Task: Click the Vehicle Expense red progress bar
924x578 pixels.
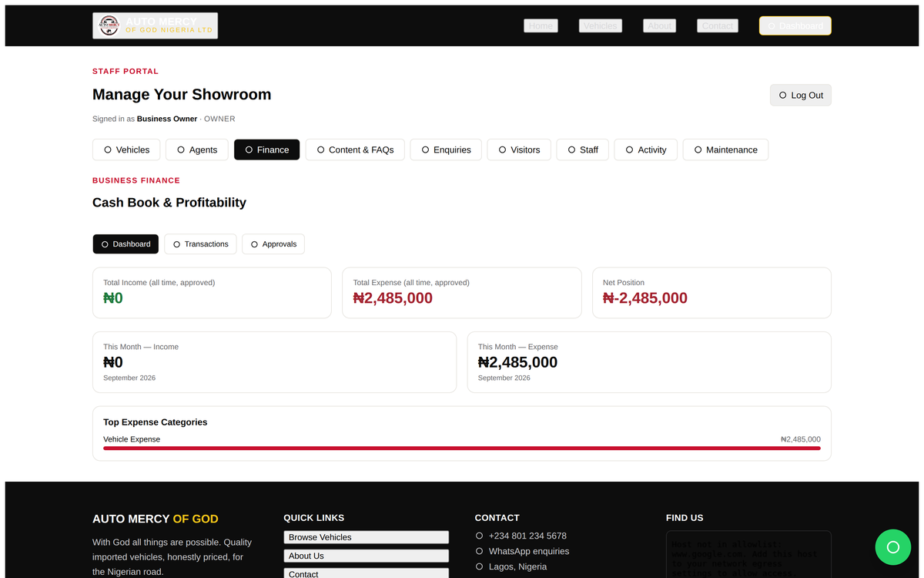Action: [x=462, y=448]
